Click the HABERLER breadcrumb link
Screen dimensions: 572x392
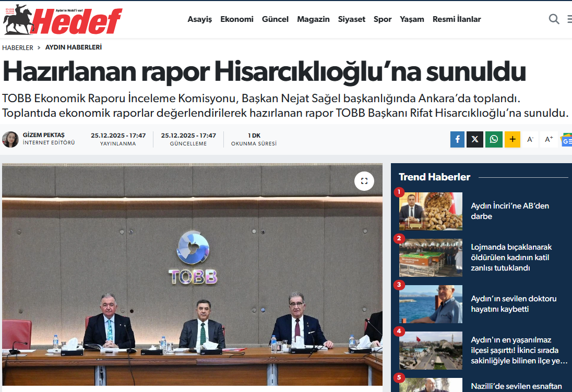(18, 47)
